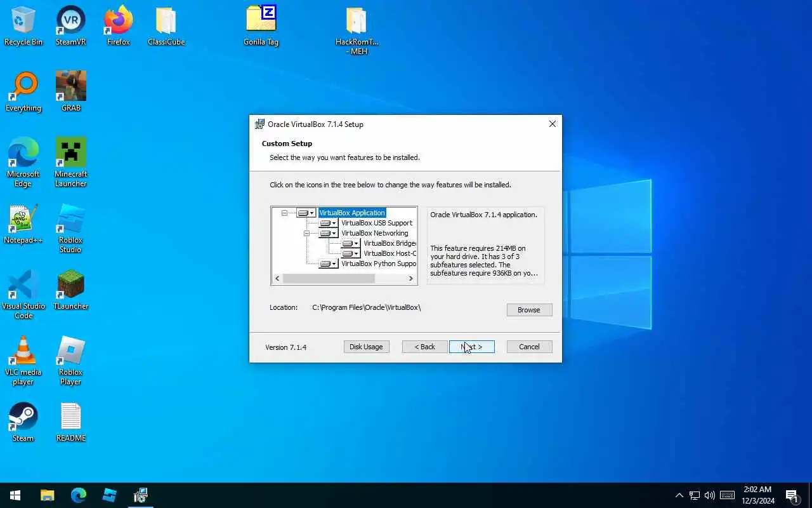Collapse the VirtualBox Application tree node
The image size is (812, 508).
284,213
